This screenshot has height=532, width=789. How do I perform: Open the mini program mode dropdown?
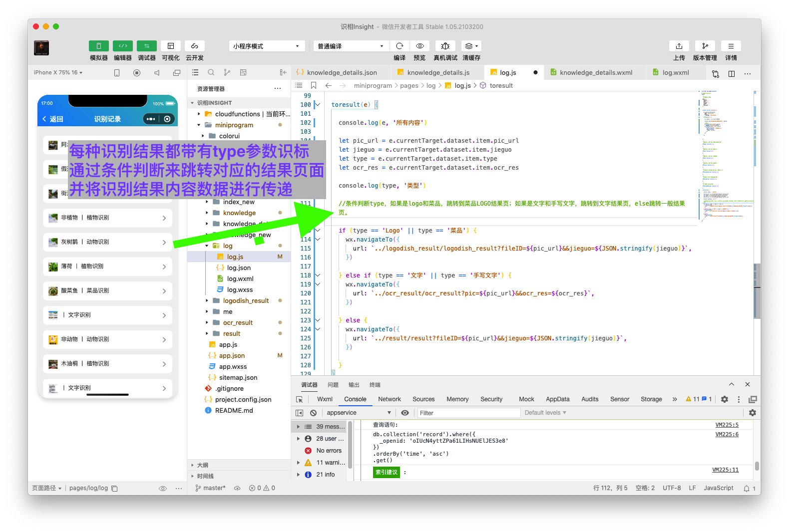(x=267, y=46)
